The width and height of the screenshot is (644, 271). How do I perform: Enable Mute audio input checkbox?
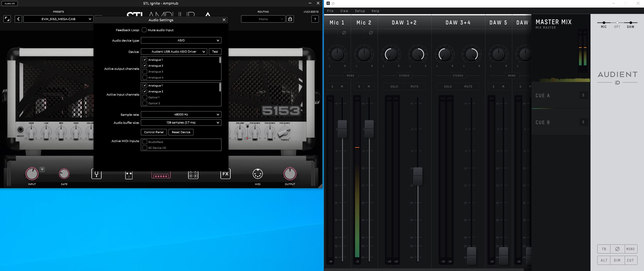tap(144, 30)
